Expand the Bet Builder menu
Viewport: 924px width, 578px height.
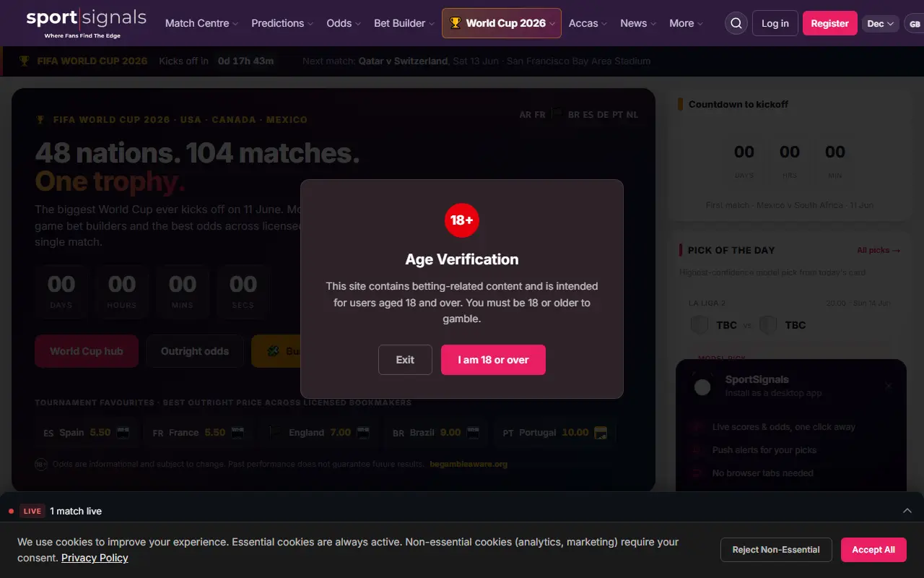[404, 23]
